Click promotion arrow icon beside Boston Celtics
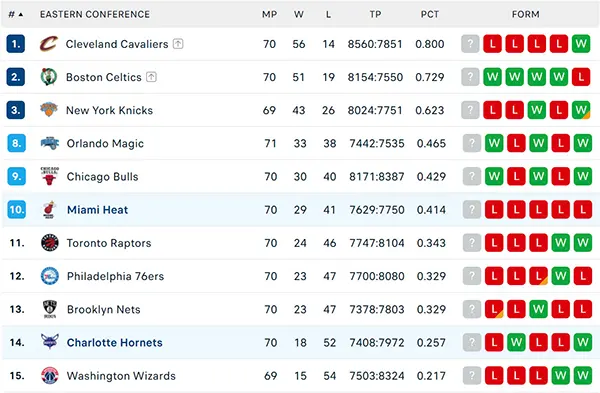The height and width of the screenshot is (393, 600). [x=152, y=77]
